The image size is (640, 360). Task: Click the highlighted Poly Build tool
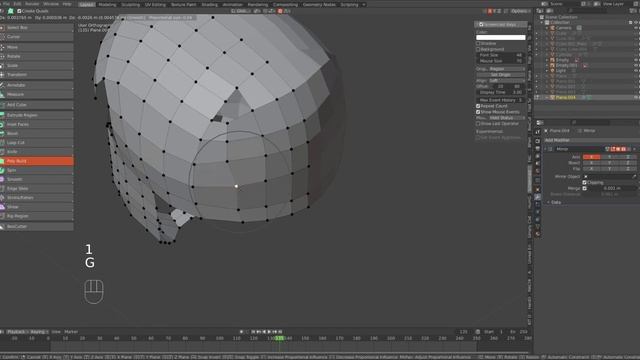pos(37,161)
